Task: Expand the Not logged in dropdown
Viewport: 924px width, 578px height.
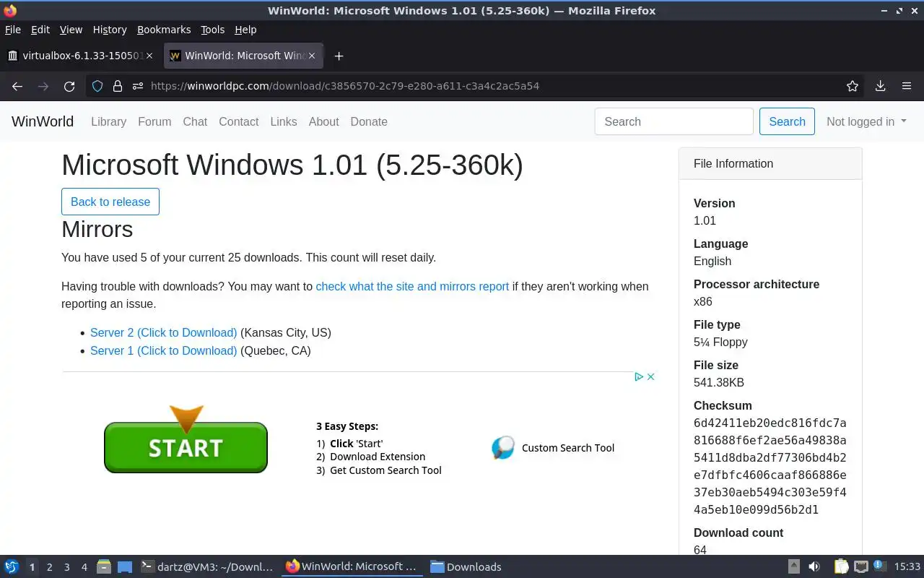Action: pyautogui.click(x=866, y=121)
